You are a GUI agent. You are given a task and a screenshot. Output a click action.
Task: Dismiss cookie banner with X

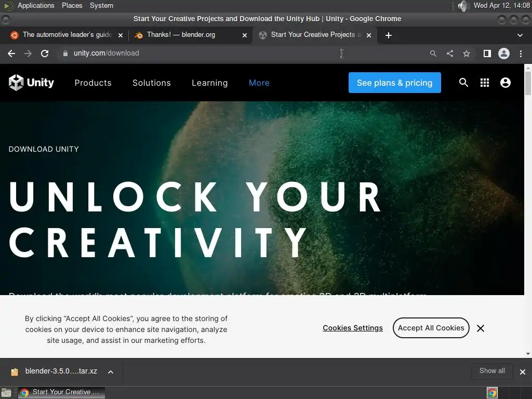click(481, 328)
